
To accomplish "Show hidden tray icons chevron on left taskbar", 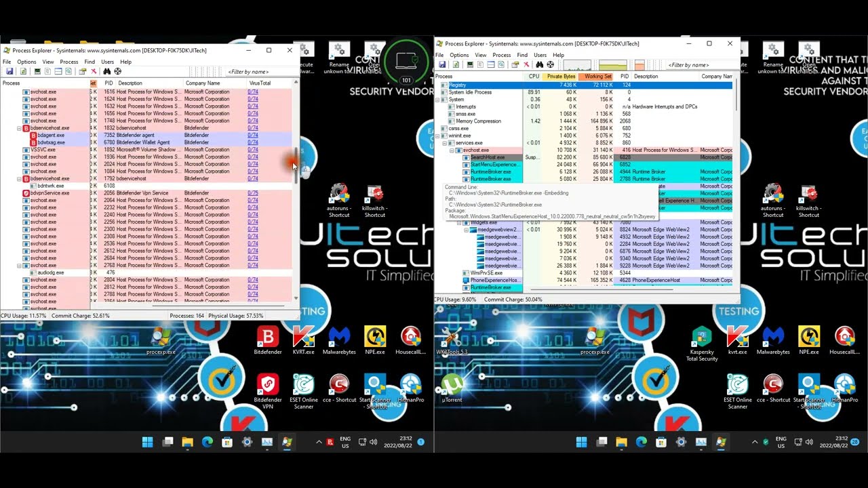I will (319, 443).
